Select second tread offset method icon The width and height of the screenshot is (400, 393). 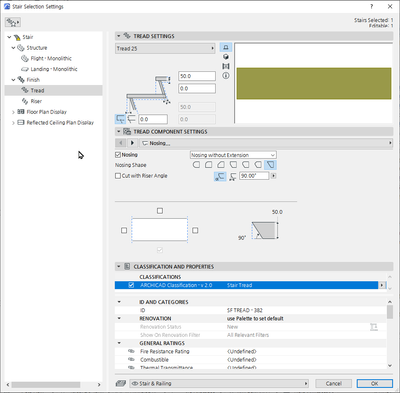pyautogui.click(x=132, y=119)
